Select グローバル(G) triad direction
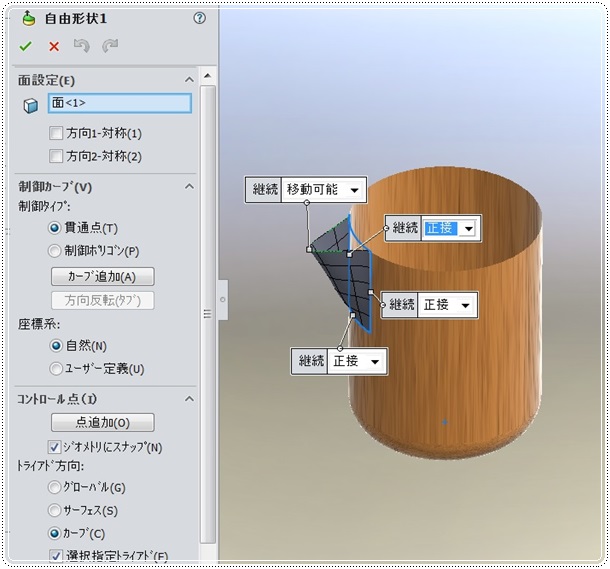This screenshot has height=569, width=610. click(x=54, y=487)
